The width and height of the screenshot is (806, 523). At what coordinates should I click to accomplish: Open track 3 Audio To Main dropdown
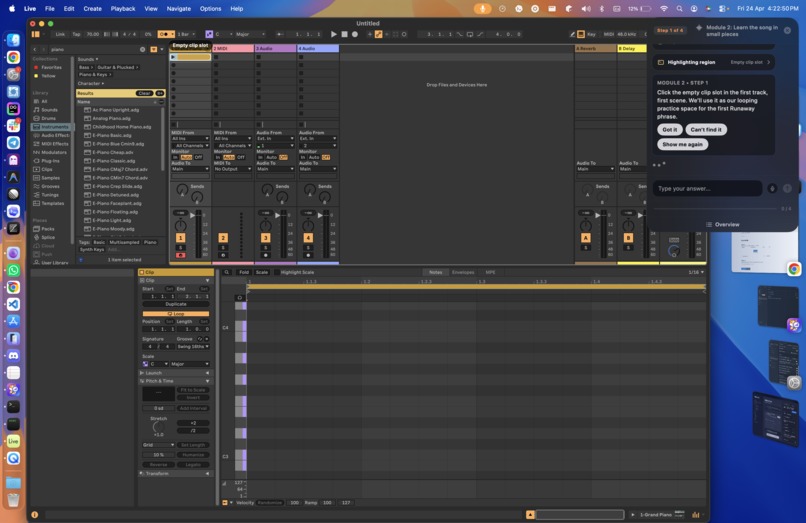(x=275, y=169)
